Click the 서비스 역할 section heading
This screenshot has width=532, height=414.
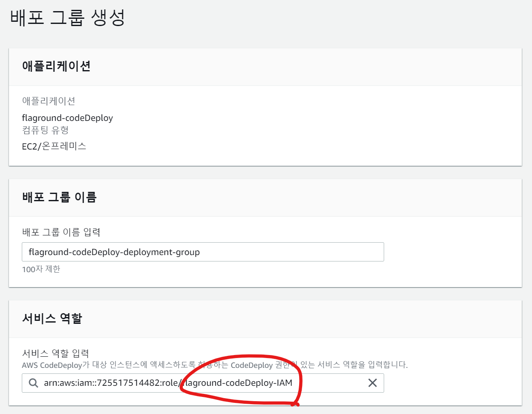[52, 318]
